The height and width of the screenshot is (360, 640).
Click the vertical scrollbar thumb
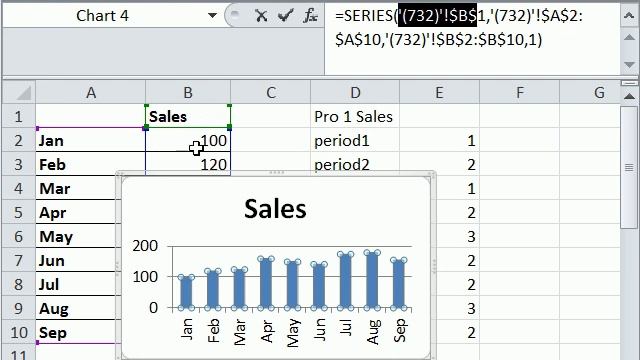629,167
